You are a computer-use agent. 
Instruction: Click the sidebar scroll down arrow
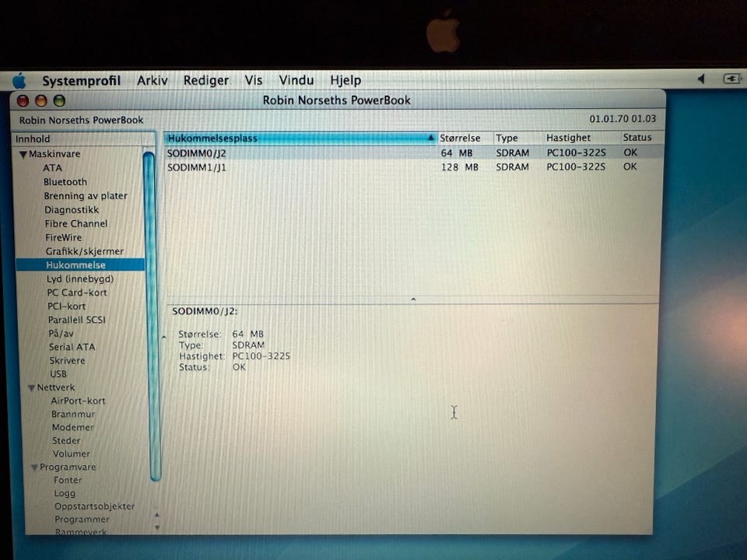pyautogui.click(x=156, y=527)
